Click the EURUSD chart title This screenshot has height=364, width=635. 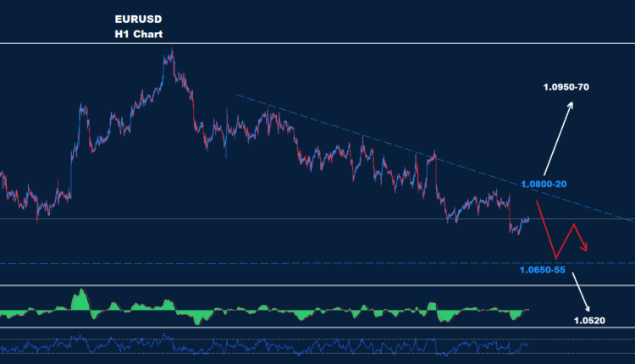pos(139,19)
